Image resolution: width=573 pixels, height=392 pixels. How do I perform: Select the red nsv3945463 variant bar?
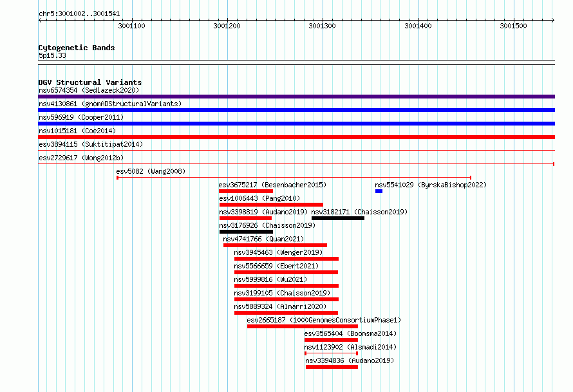coord(286,259)
